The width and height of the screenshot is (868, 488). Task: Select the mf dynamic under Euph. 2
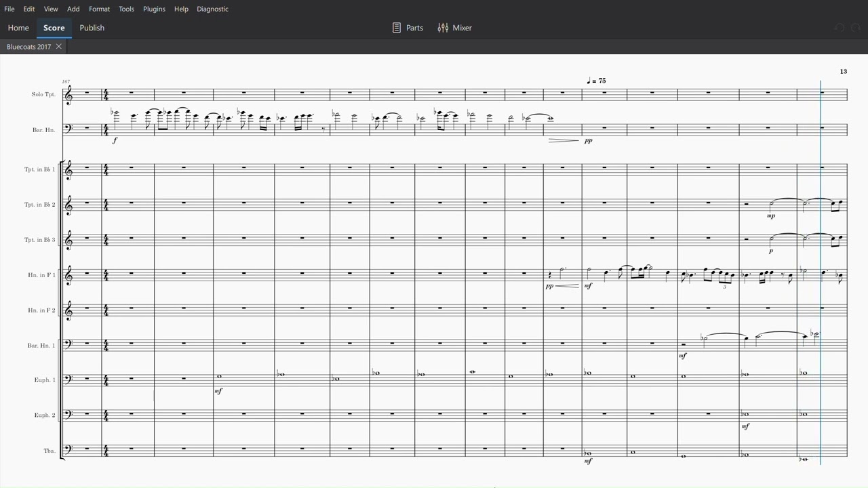(745, 426)
